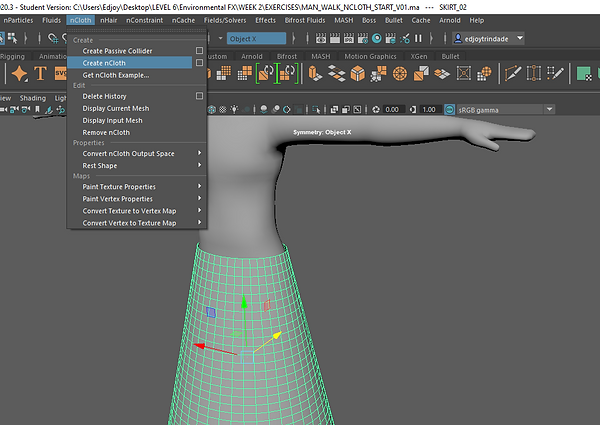600x425 pixels.
Task: Open the nCache menu
Action: point(183,20)
